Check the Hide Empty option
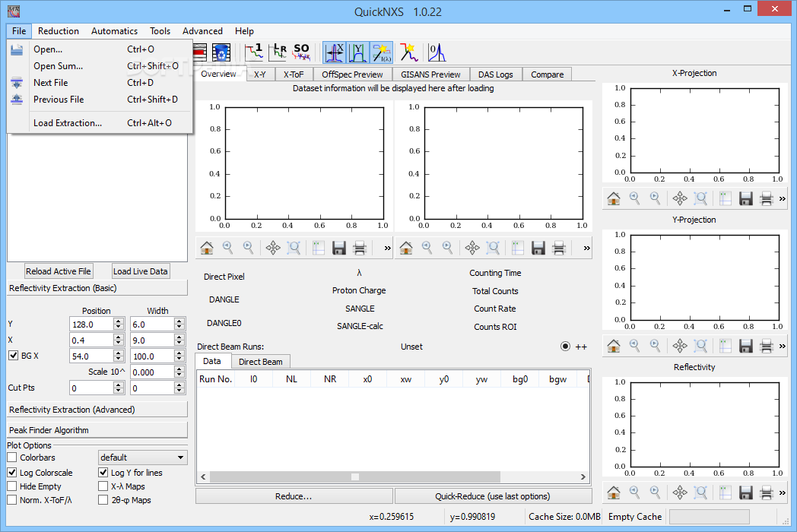Viewport: 797px width, 532px height. [12, 486]
